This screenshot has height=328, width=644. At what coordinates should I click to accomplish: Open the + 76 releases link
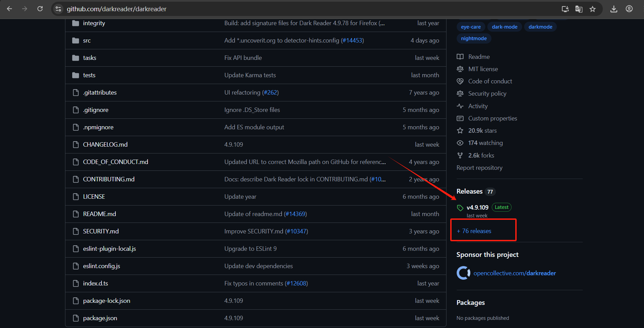(474, 231)
